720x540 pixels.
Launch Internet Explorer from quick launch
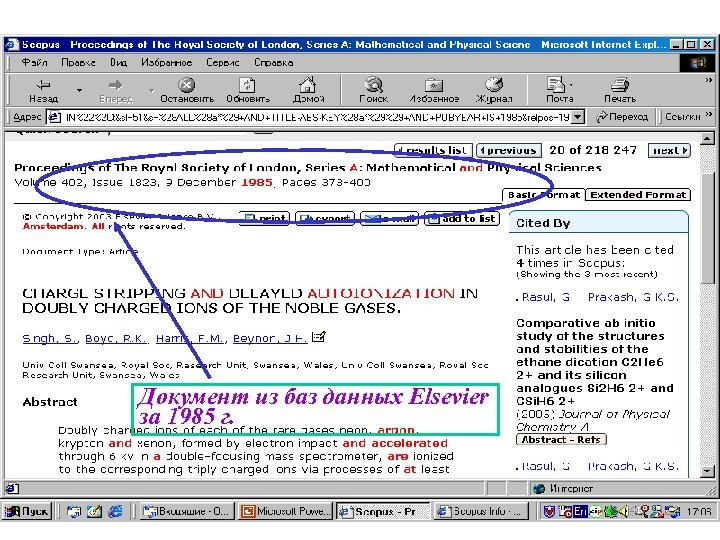(115, 512)
